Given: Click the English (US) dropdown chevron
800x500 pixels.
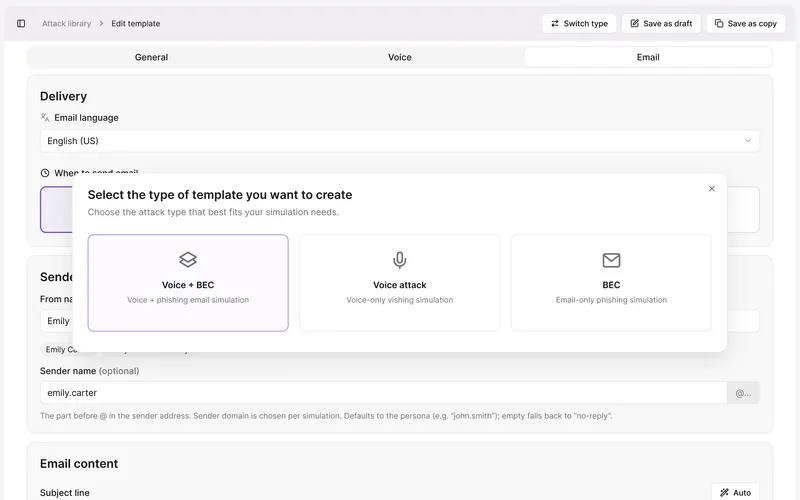Looking at the screenshot, I should coord(747,141).
